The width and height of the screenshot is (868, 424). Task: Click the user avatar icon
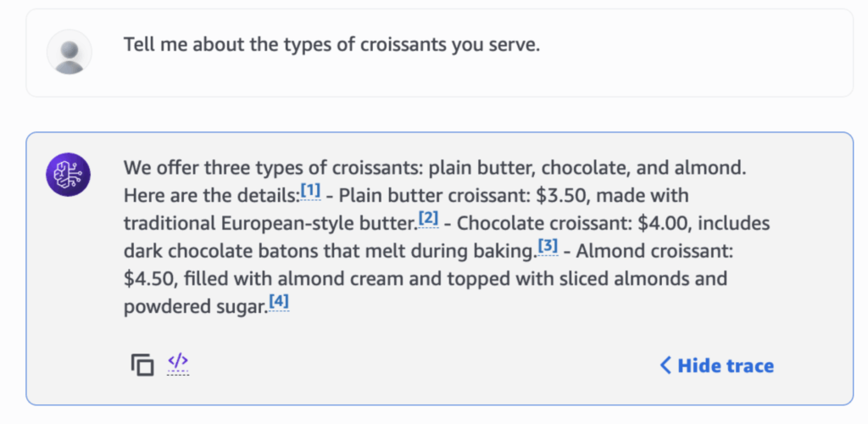tap(69, 51)
